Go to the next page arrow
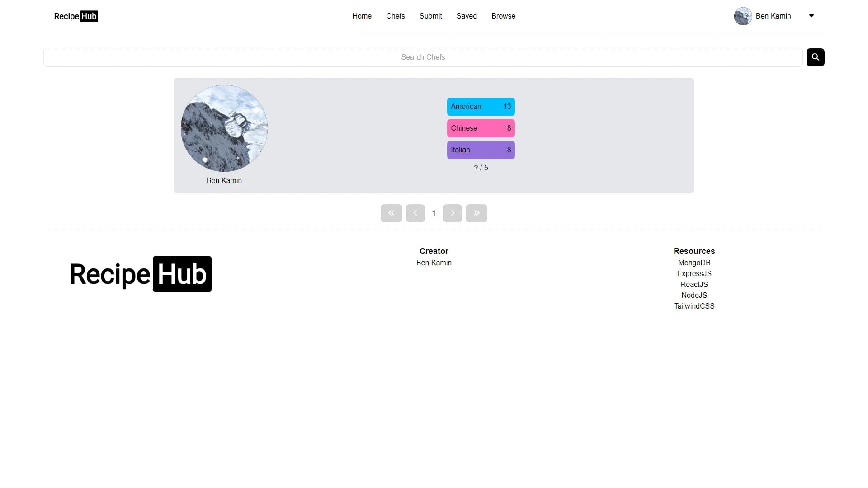Screen dimensions: 868x488 [453, 213]
